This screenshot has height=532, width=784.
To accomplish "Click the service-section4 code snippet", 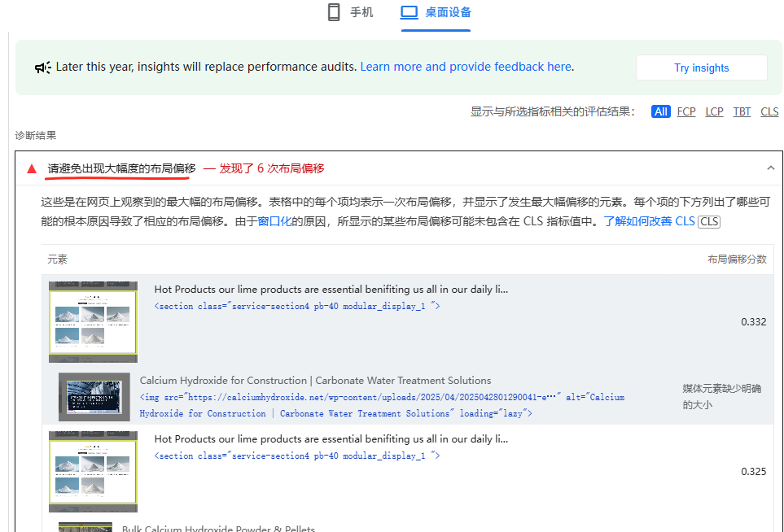I will click(297, 306).
